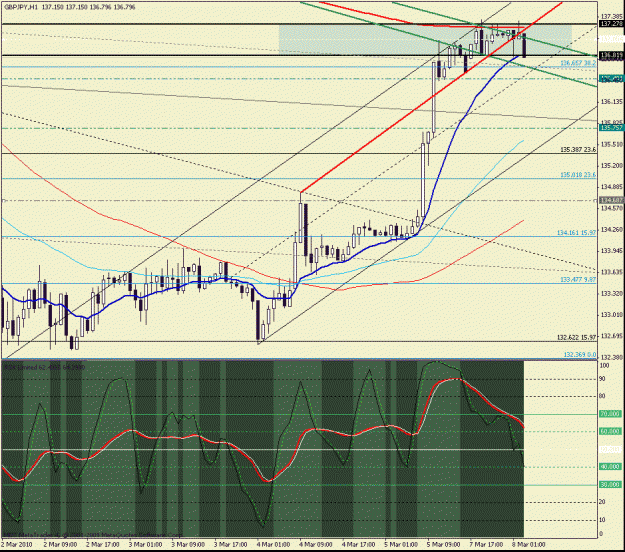Click the 133.477 9.87 Fibonacci label

(578, 280)
